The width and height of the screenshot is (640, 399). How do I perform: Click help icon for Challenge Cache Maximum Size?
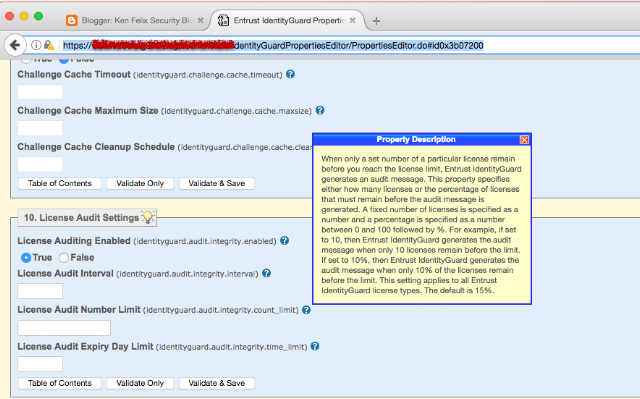pyautogui.click(x=320, y=110)
